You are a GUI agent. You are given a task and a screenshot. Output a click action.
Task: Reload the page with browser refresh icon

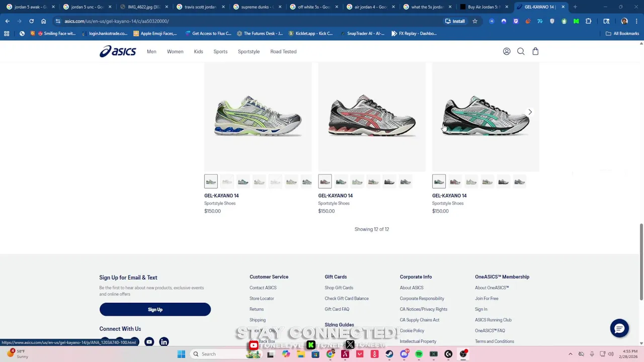pos(31,21)
